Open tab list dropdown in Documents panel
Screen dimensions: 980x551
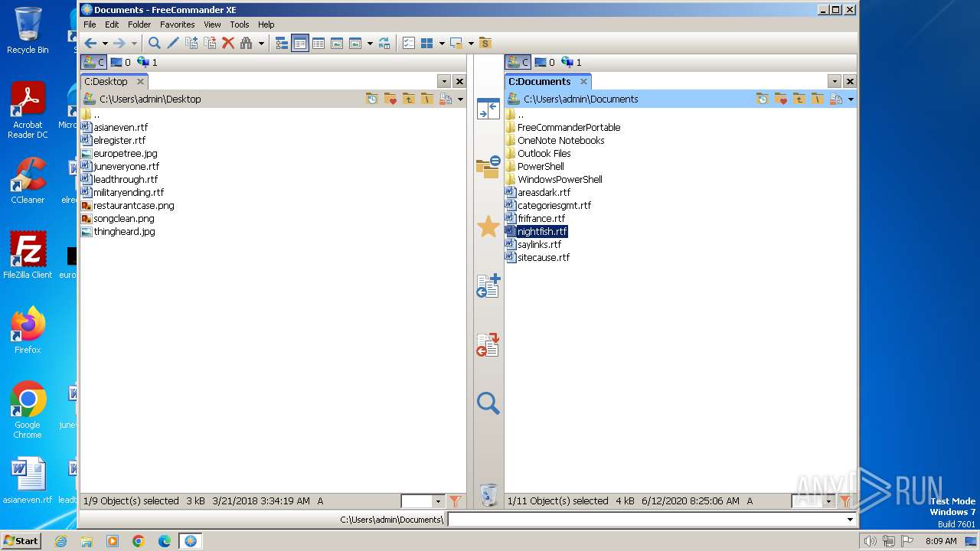pos(835,81)
